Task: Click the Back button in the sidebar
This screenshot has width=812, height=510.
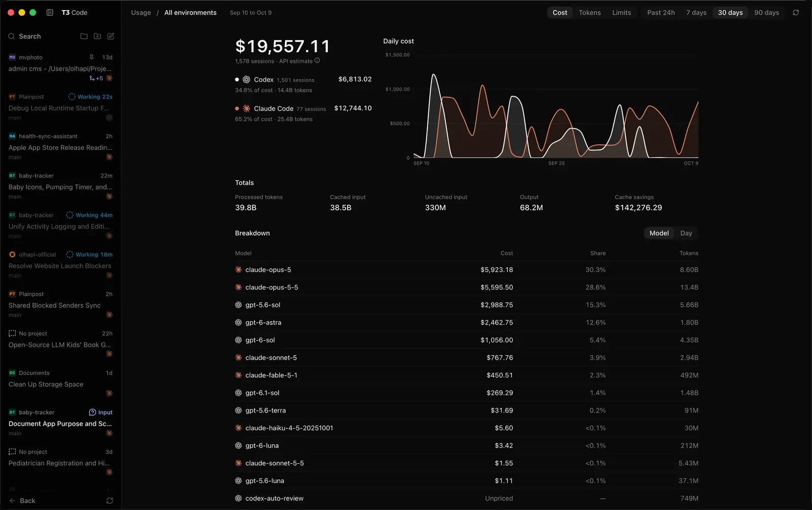Action: pos(22,501)
